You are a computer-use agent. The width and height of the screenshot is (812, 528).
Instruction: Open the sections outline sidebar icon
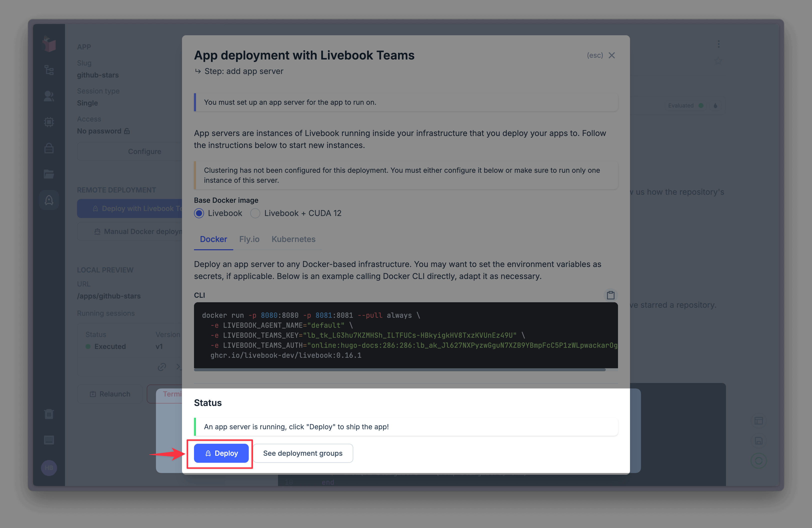click(x=49, y=70)
